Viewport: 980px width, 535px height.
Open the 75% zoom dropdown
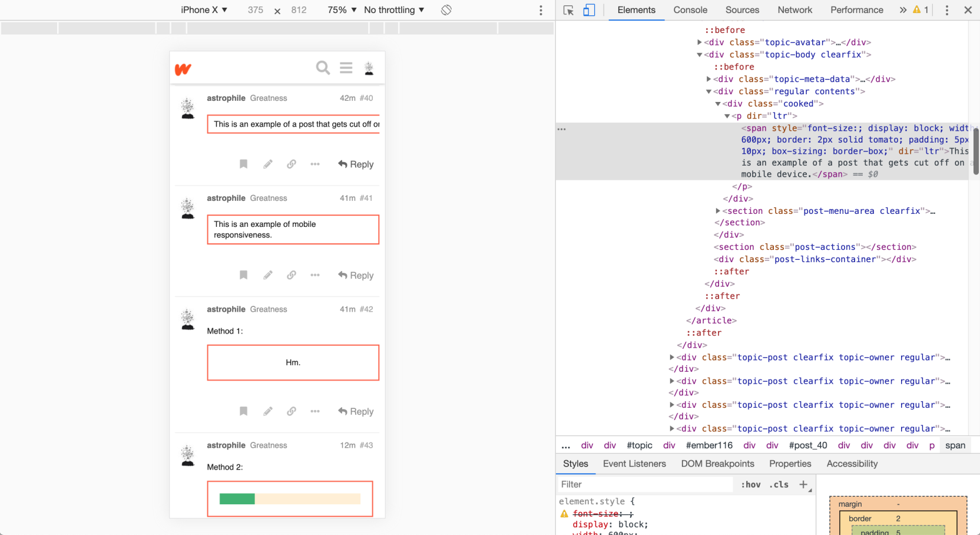pos(342,10)
